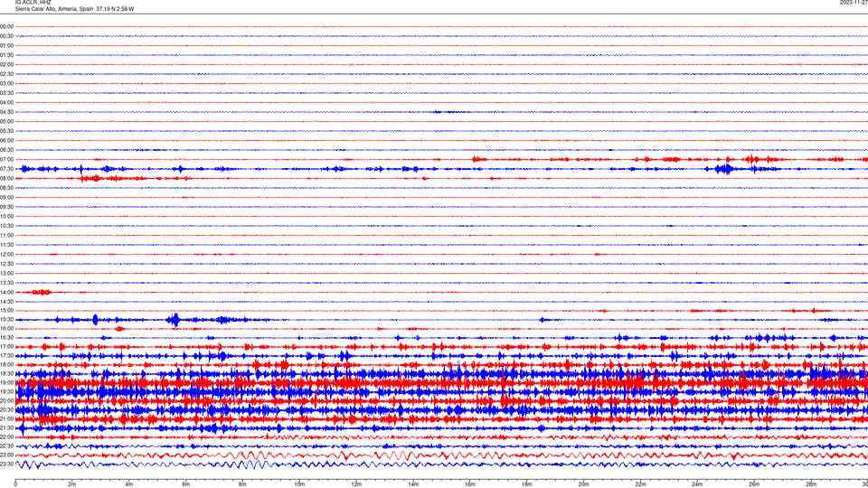This screenshot has height=488, width=868.
Task: Click the 10:00 time row label
Action: (6, 216)
